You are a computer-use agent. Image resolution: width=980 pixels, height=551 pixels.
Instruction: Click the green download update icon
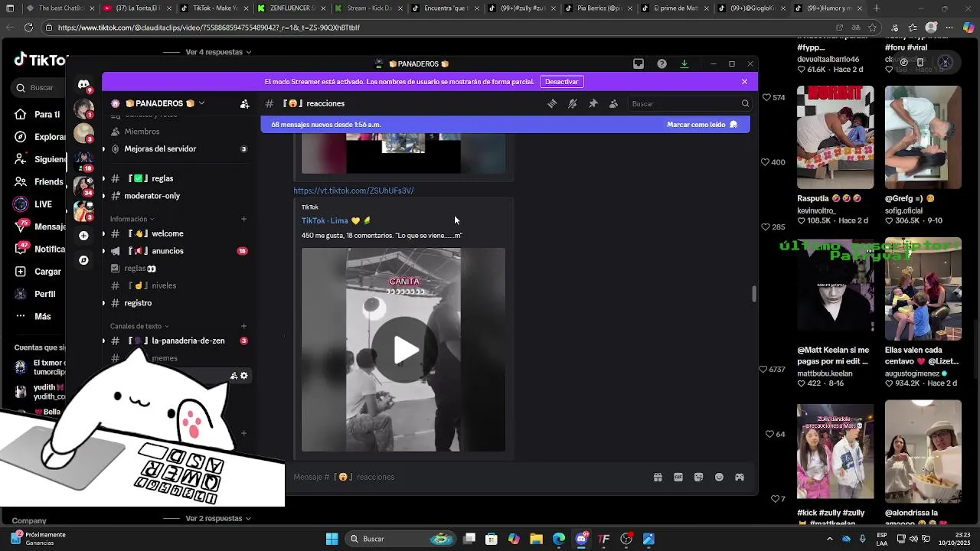[x=684, y=64]
